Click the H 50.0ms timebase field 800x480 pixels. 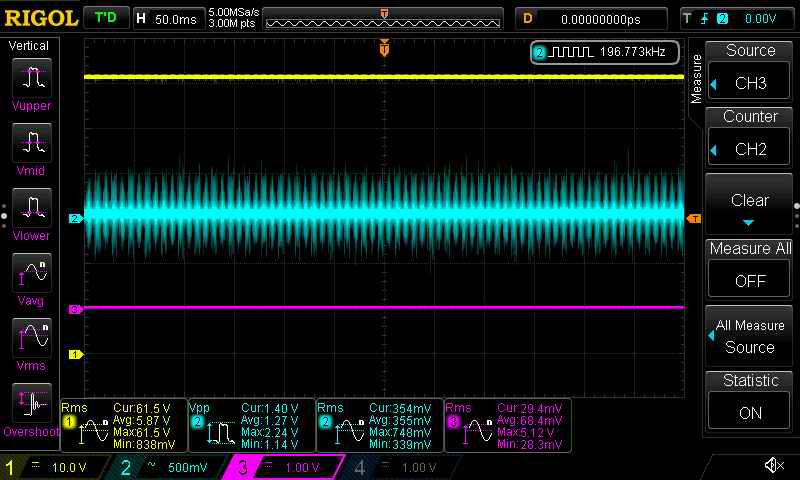168,19
